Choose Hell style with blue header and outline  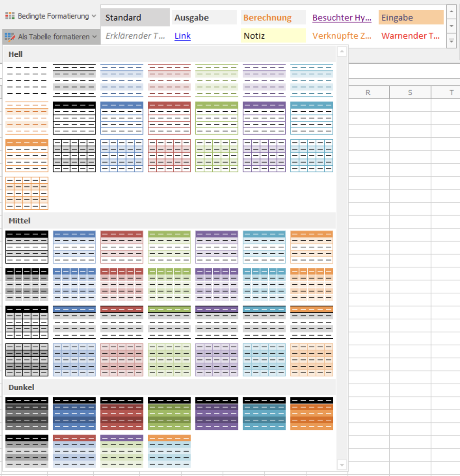tap(122, 118)
